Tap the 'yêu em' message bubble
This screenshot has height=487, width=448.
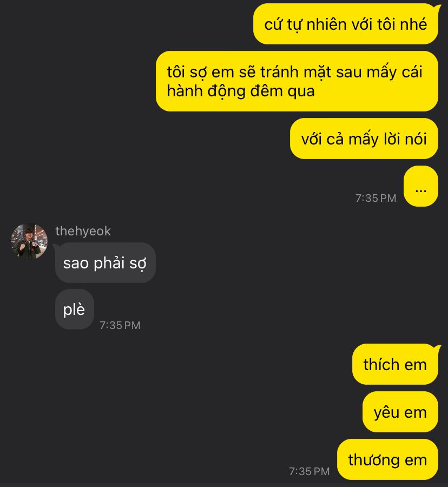pos(400,412)
